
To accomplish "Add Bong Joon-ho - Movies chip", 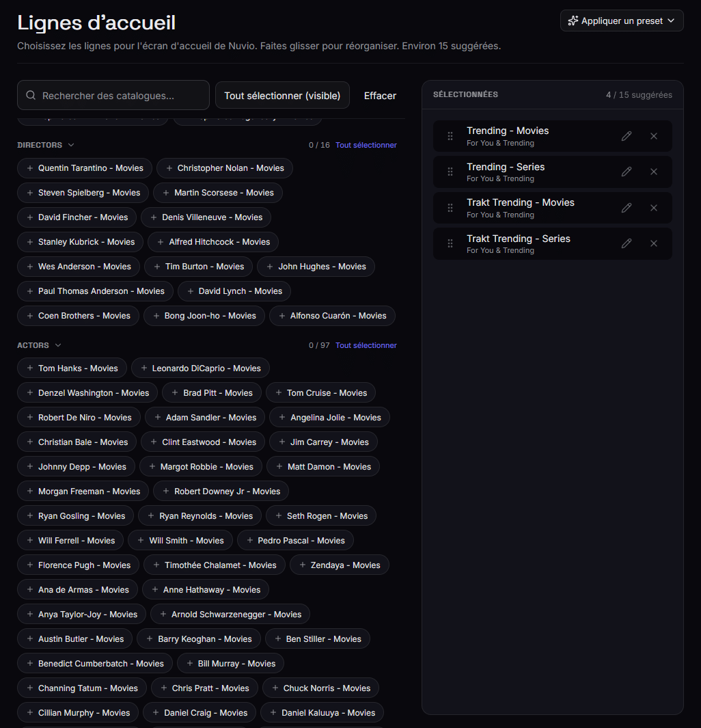I will 204,316.
